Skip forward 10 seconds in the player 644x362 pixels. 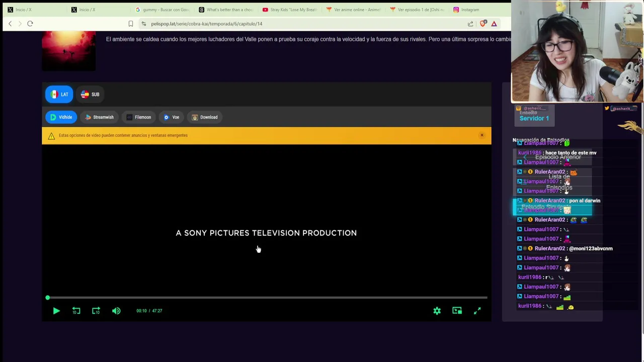96,311
